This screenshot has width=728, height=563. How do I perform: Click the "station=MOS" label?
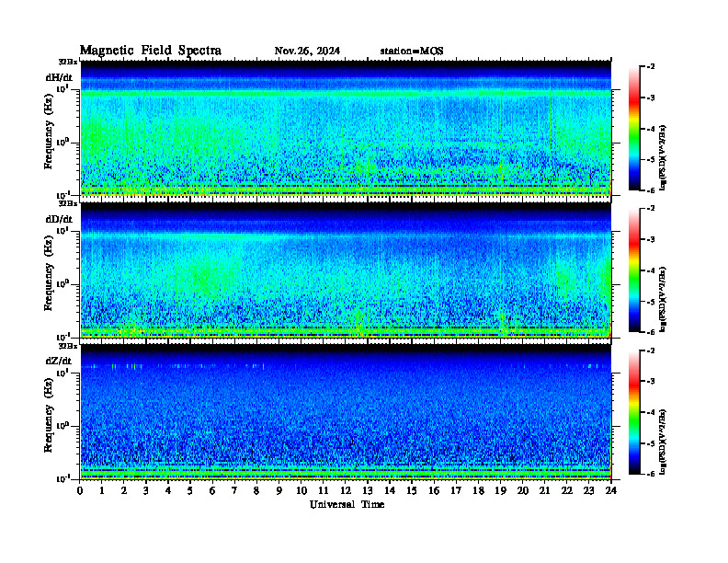(x=412, y=52)
